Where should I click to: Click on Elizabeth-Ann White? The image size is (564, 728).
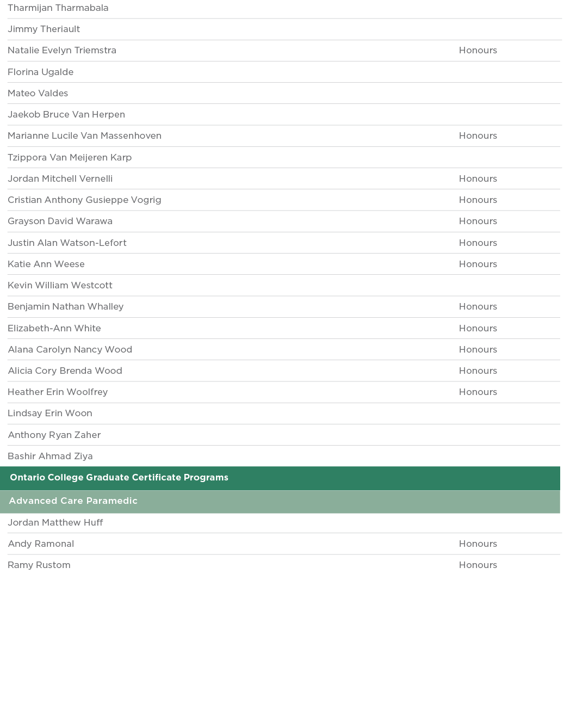tap(54, 328)
